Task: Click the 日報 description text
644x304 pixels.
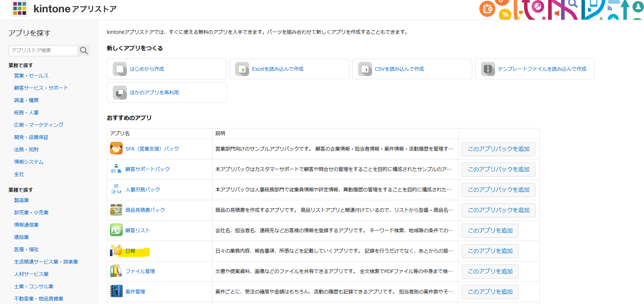Action: (334, 251)
